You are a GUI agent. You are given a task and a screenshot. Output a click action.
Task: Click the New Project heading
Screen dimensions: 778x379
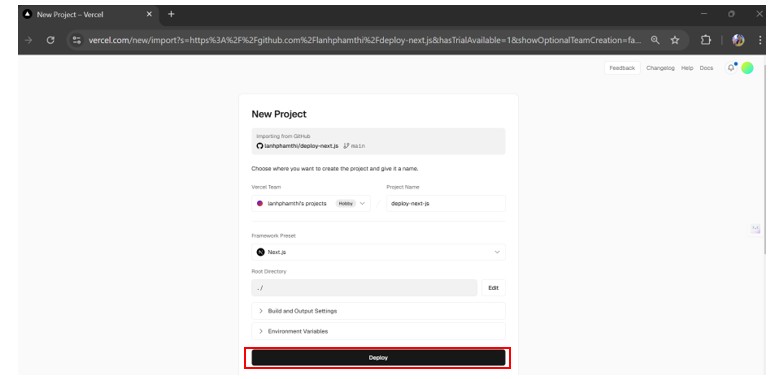coord(279,114)
